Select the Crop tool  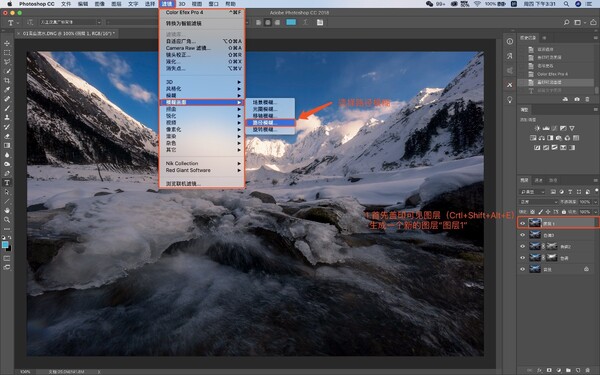coord(7,80)
